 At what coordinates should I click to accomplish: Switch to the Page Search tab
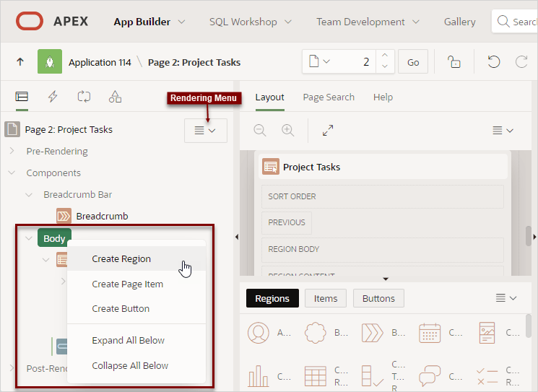click(x=329, y=97)
